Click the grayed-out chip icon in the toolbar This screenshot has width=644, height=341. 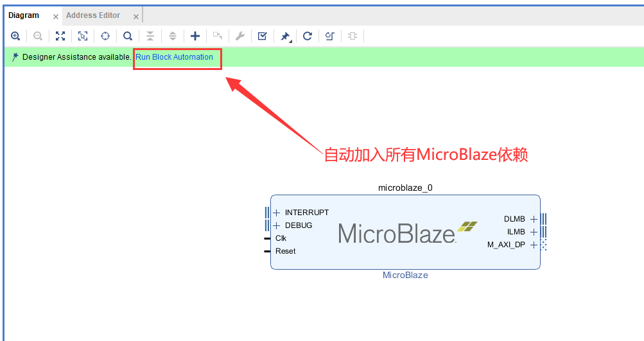tap(352, 36)
